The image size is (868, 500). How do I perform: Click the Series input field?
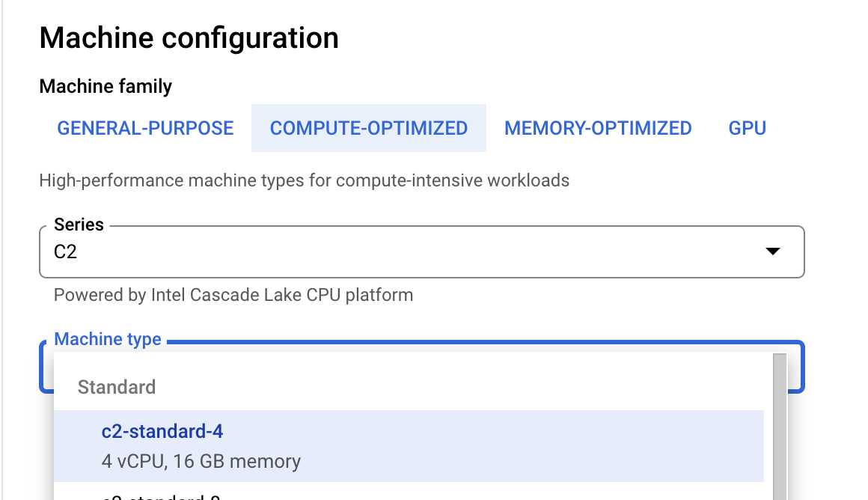click(299, 251)
